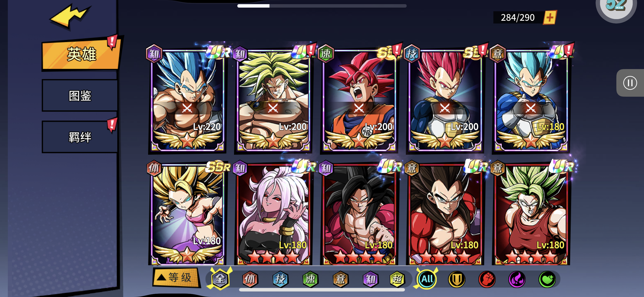Switch to the 羁绊 tab
This screenshot has height=297, width=644.
tap(80, 137)
